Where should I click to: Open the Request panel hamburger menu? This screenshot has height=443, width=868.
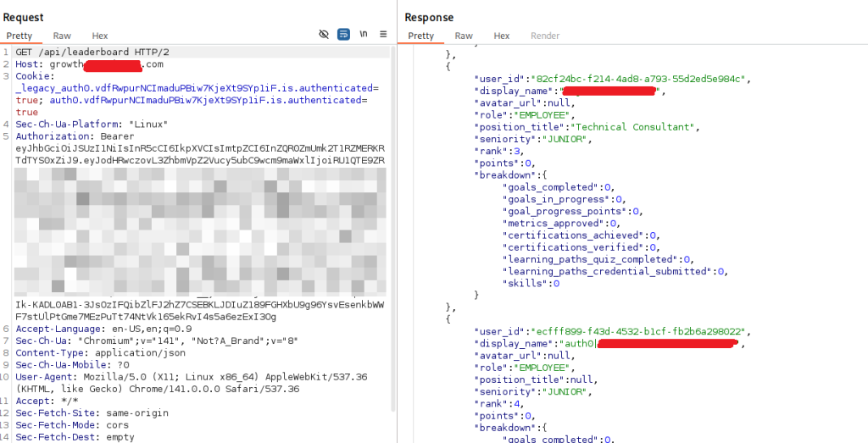(383, 35)
